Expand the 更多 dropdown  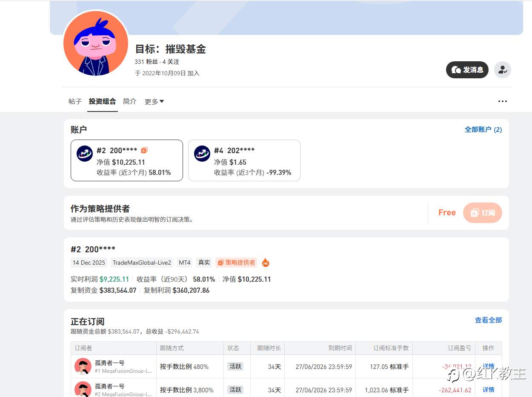point(154,101)
